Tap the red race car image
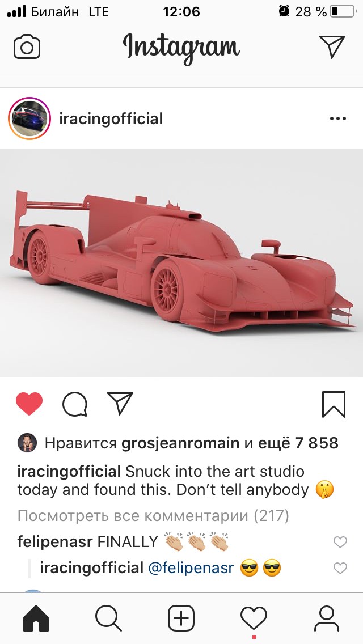Screen dimensions: 363x644 (x=181, y=263)
